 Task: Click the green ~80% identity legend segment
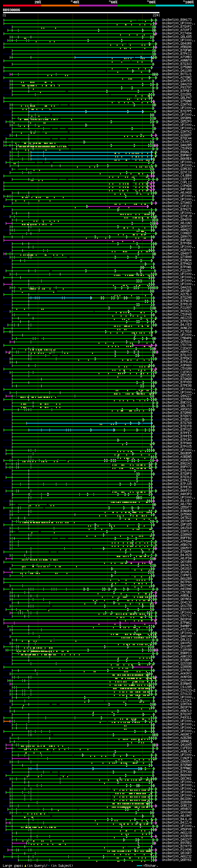click(136, 6)
